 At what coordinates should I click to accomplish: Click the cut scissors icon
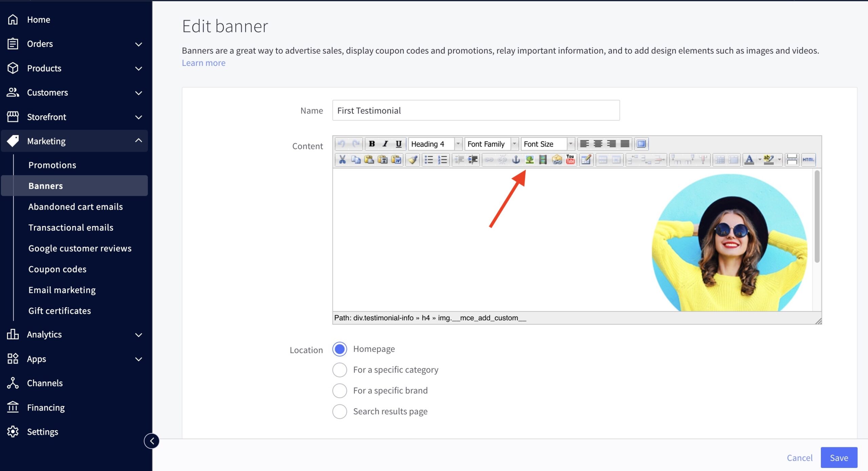click(342, 159)
